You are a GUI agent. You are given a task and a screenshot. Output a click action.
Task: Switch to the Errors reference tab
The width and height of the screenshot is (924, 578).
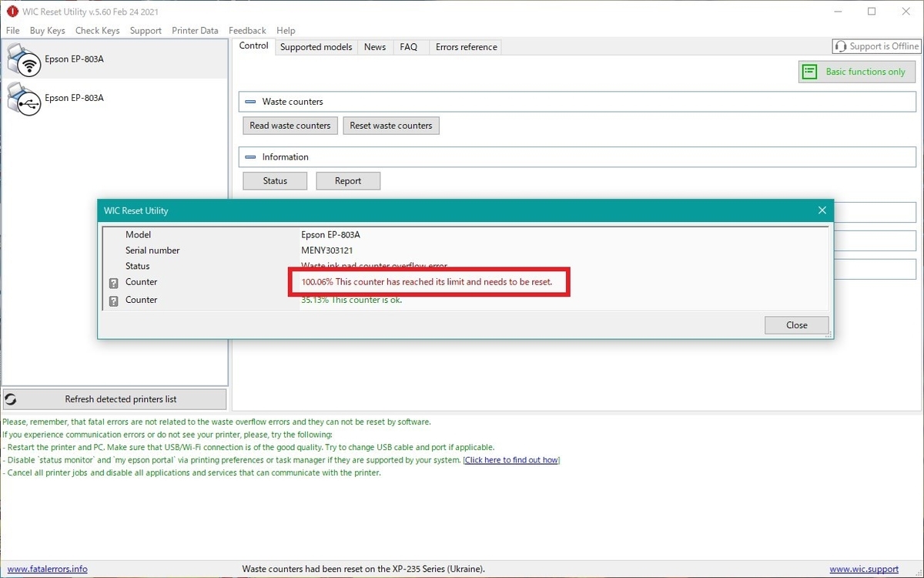click(467, 47)
